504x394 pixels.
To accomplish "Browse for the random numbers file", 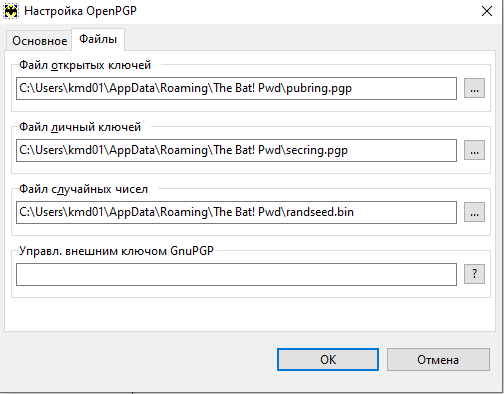I will pos(474,212).
